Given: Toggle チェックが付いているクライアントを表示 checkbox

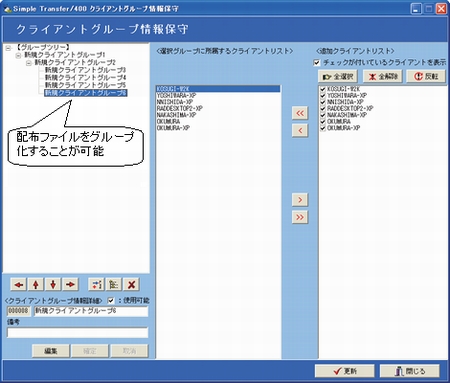Looking at the screenshot, I should tap(317, 62).
